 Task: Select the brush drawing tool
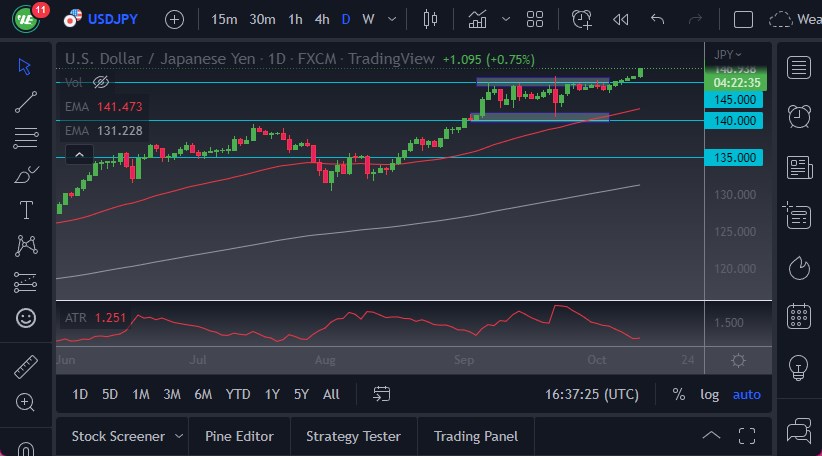(26, 174)
